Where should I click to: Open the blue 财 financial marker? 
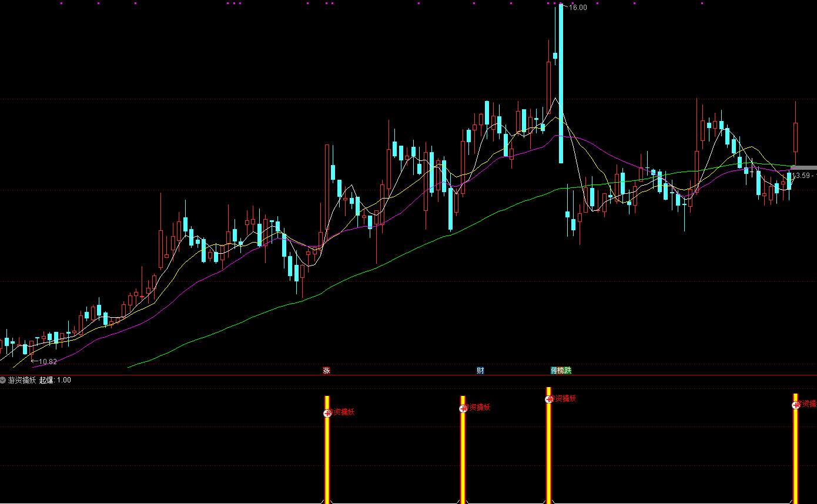pyautogui.click(x=480, y=371)
